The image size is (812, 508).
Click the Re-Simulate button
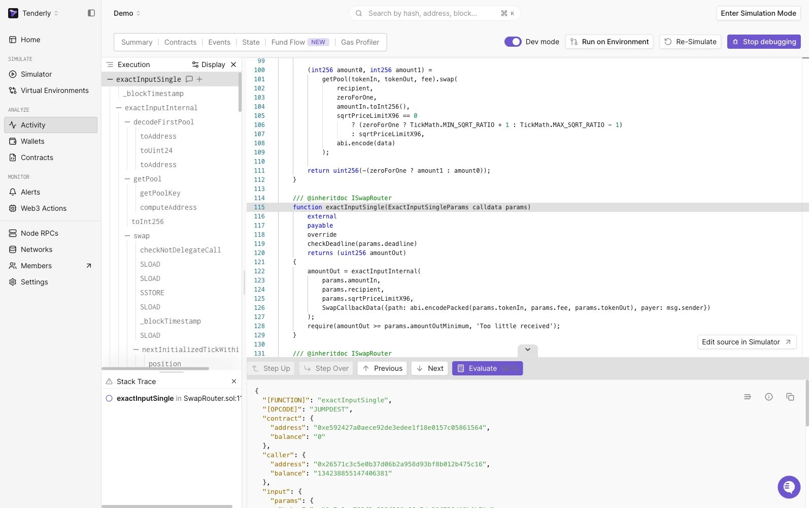coord(691,42)
